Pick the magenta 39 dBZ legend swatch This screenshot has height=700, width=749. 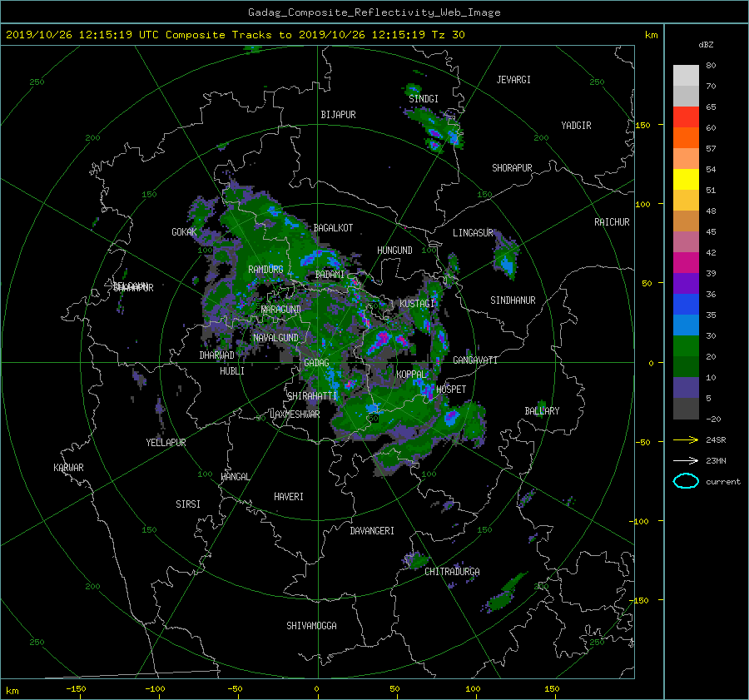(686, 263)
